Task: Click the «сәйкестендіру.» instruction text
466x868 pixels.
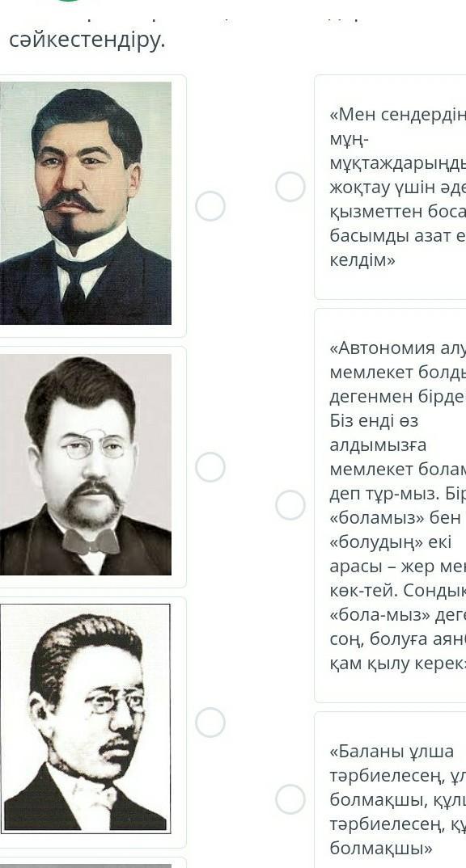Action: (87, 40)
